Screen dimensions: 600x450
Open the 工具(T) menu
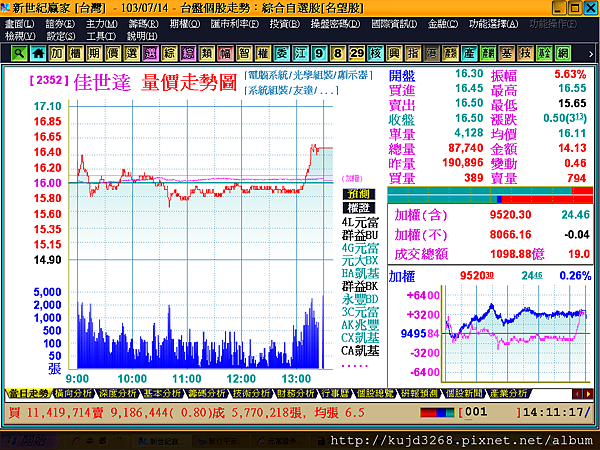click(x=101, y=36)
